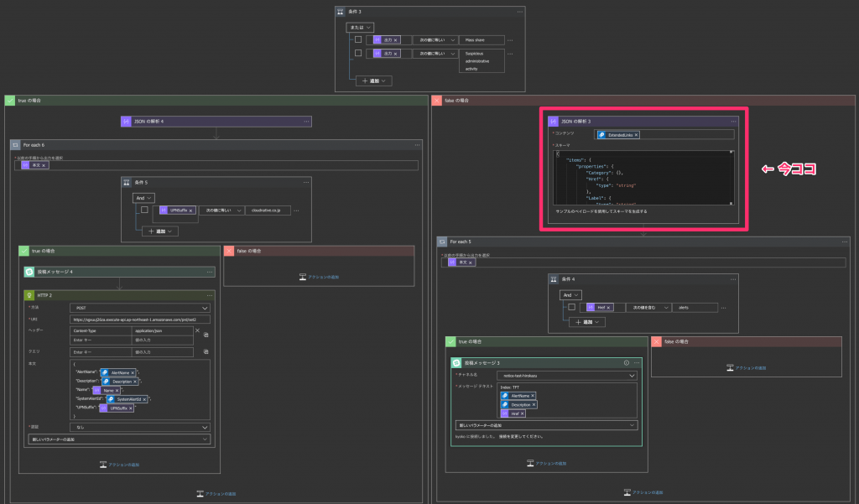Open the operator dropdown for Mass share row
Screen dimensions: 859x504
435,40
